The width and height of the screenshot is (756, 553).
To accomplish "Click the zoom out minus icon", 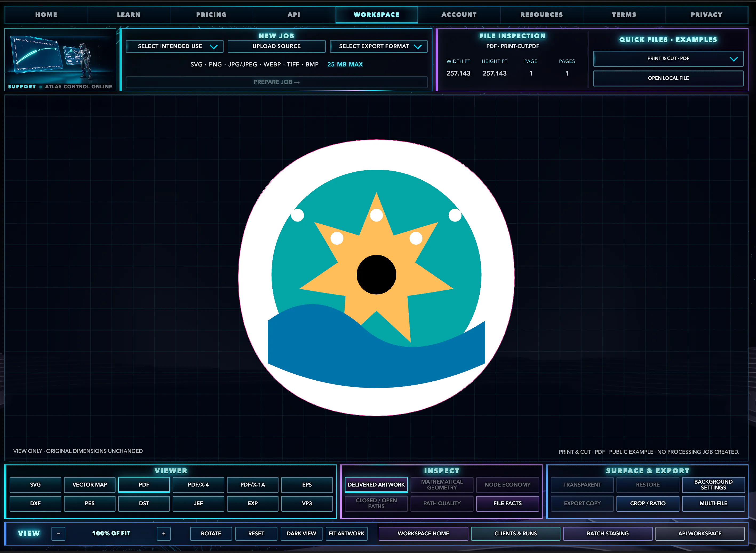I will click(58, 534).
